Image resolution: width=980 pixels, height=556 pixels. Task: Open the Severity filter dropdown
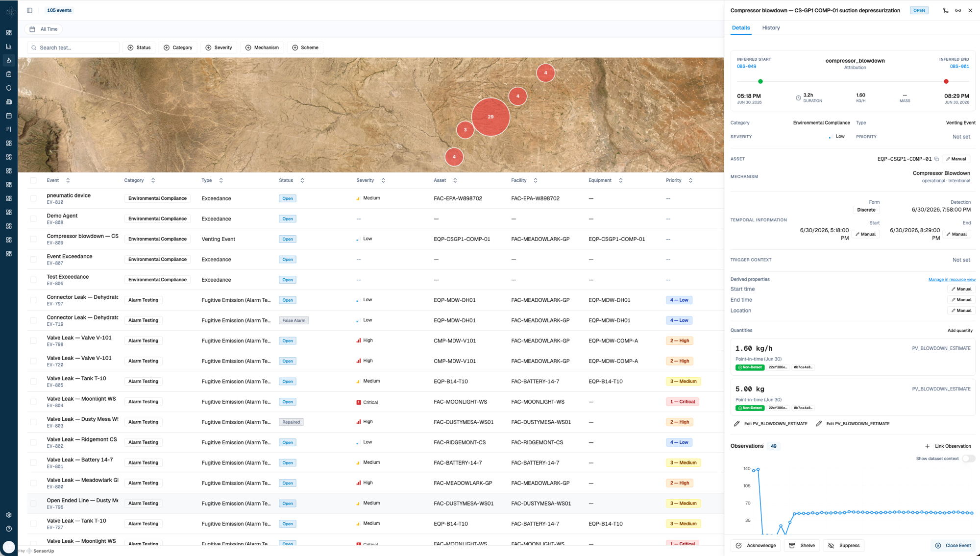(219, 48)
